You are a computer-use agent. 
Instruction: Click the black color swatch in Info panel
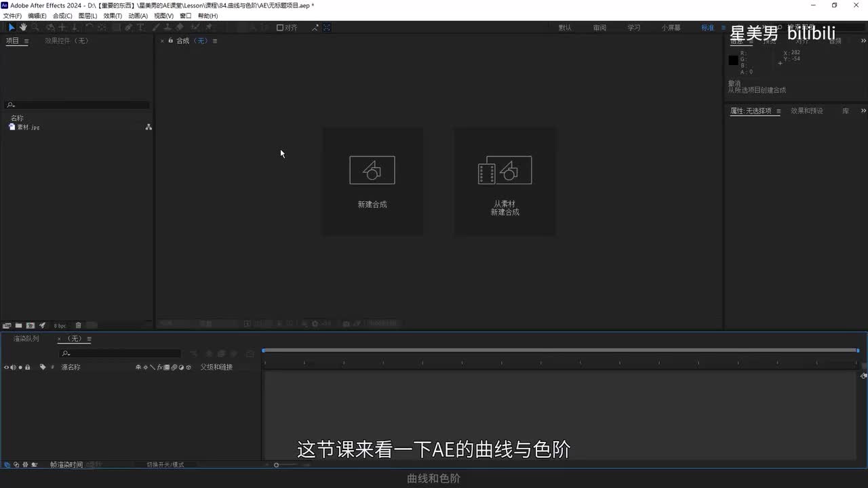(x=733, y=60)
